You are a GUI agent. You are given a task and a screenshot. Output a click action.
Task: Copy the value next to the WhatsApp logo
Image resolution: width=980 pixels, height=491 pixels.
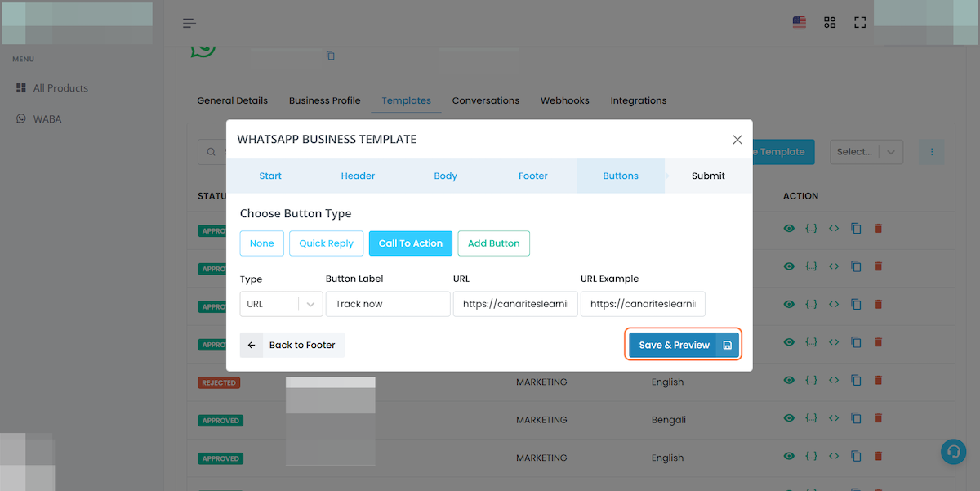coord(331,56)
